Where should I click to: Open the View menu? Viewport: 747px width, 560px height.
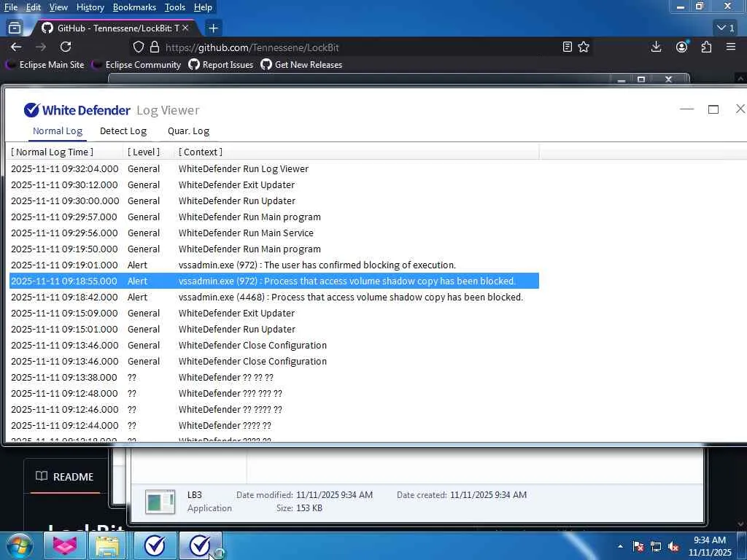(x=58, y=7)
